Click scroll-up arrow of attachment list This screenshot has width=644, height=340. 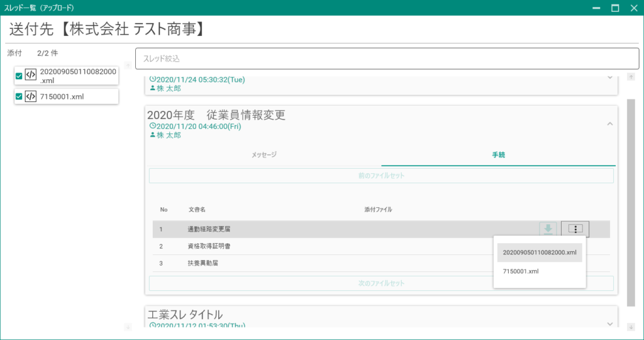point(128,65)
